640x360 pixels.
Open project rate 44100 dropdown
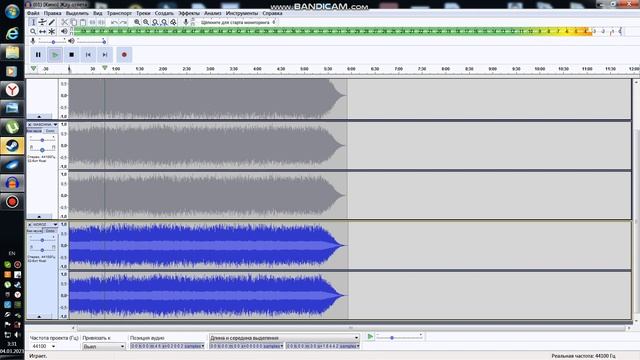click(53, 346)
